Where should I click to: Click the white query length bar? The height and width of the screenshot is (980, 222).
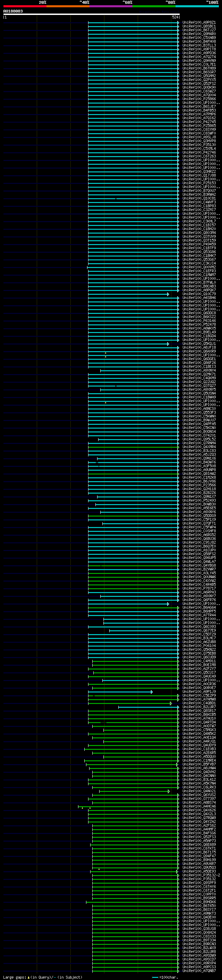pyautogui.click(x=92, y=14)
